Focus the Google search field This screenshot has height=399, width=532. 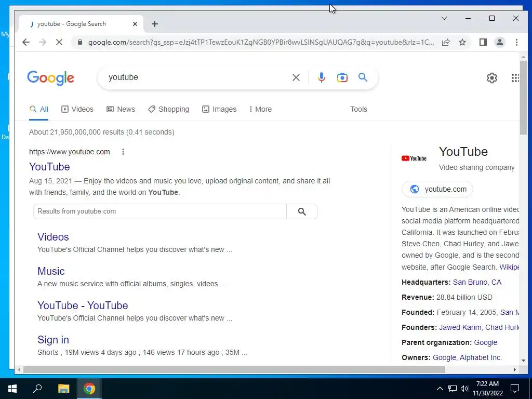point(197,77)
